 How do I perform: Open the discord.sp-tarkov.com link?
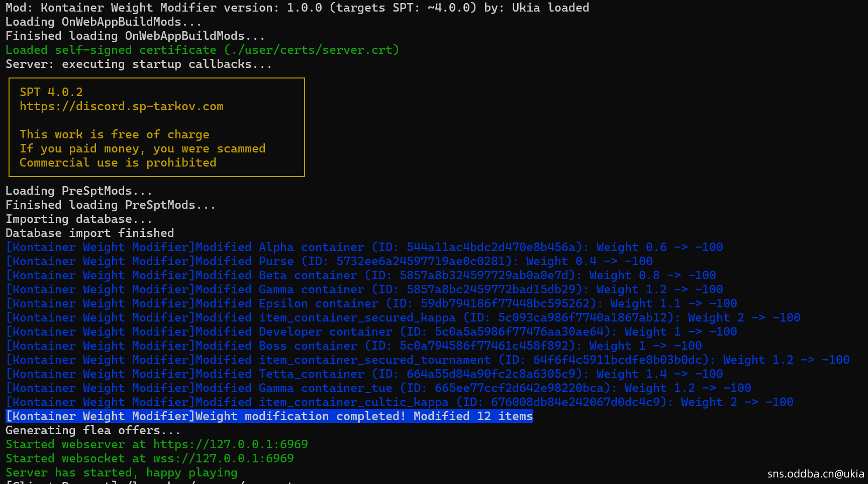pyautogui.click(x=121, y=107)
